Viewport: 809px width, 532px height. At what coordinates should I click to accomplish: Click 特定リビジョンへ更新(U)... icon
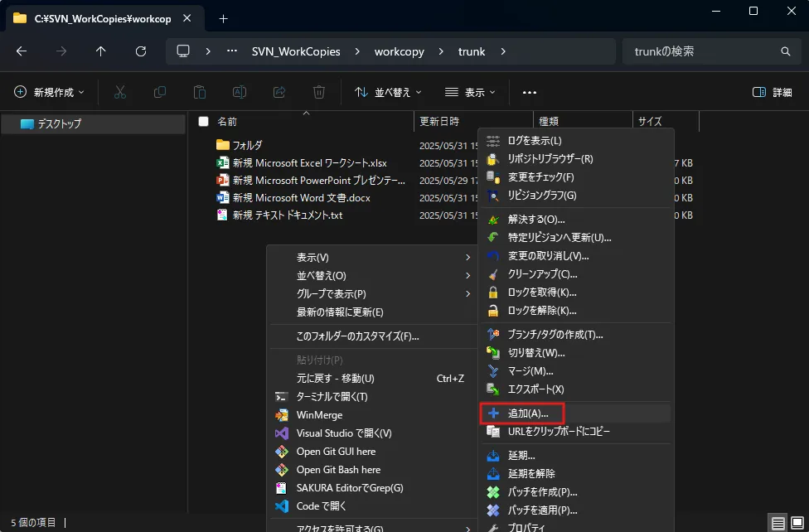pyautogui.click(x=493, y=238)
